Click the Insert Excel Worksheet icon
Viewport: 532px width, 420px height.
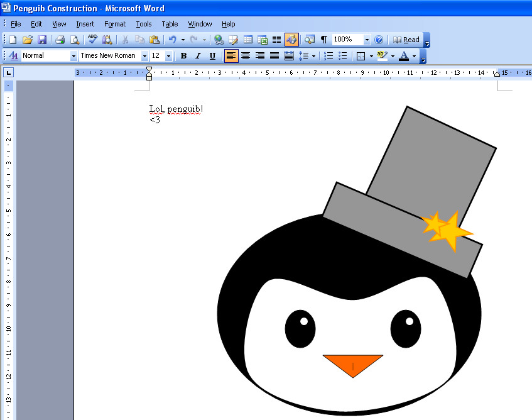tap(263, 39)
